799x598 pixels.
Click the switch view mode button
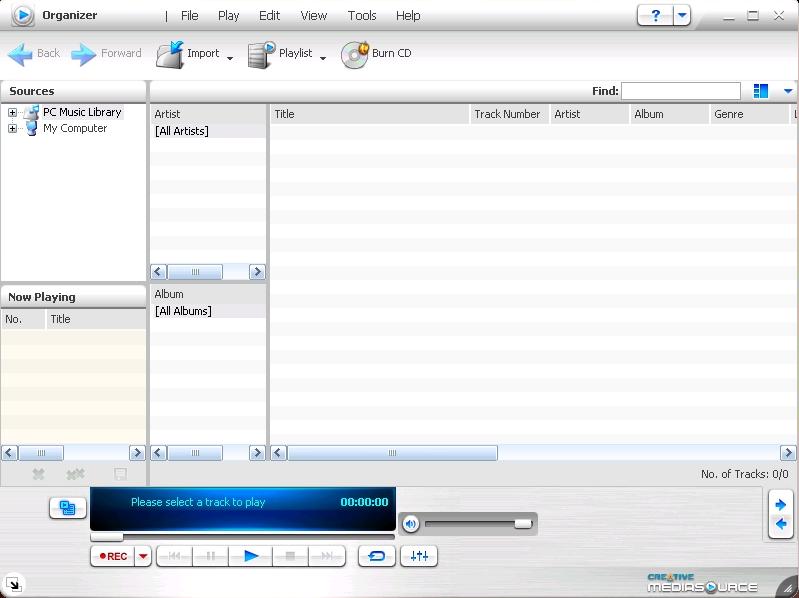[x=68, y=508]
